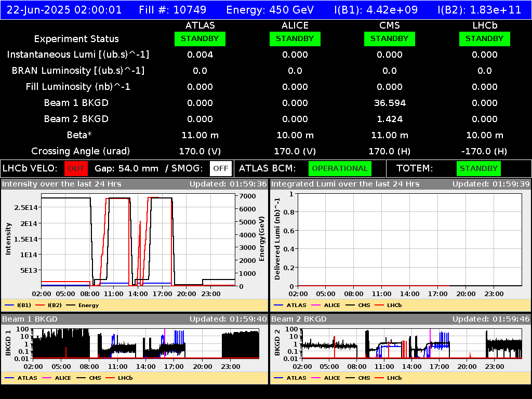The height and width of the screenshot is (399, 532).
Task: Click inside the Beam 1 BKGD chart area
Action: coord(146,343)
